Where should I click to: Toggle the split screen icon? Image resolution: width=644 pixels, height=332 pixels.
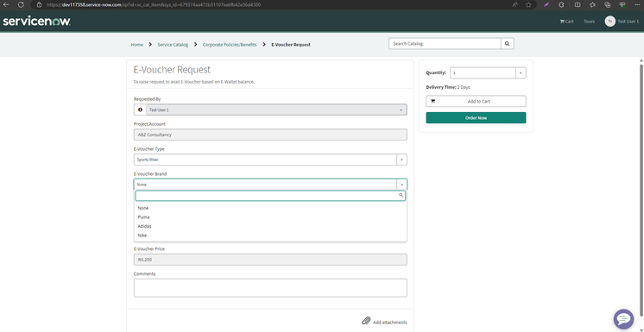[578, 5]
